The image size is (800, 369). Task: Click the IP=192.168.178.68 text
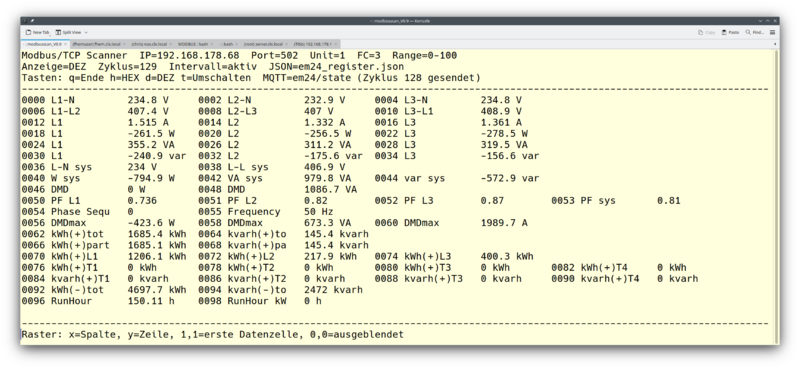189,55
